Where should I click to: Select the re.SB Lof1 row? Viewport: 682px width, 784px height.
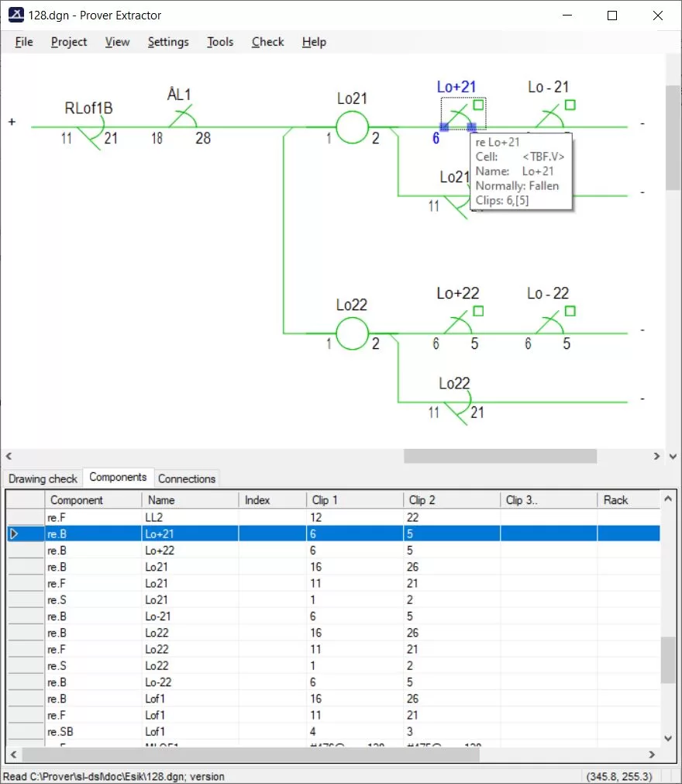(x=333, y=732)
